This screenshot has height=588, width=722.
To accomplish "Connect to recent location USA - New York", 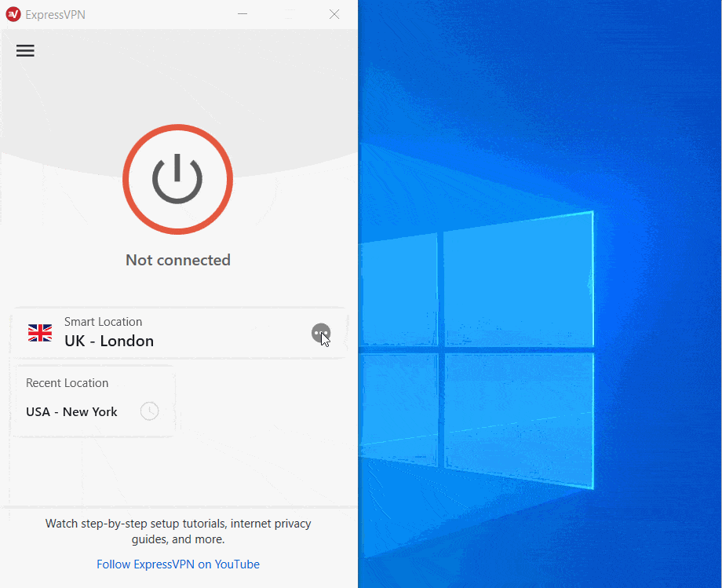I will pyautogui.click(x=94, y=400).
